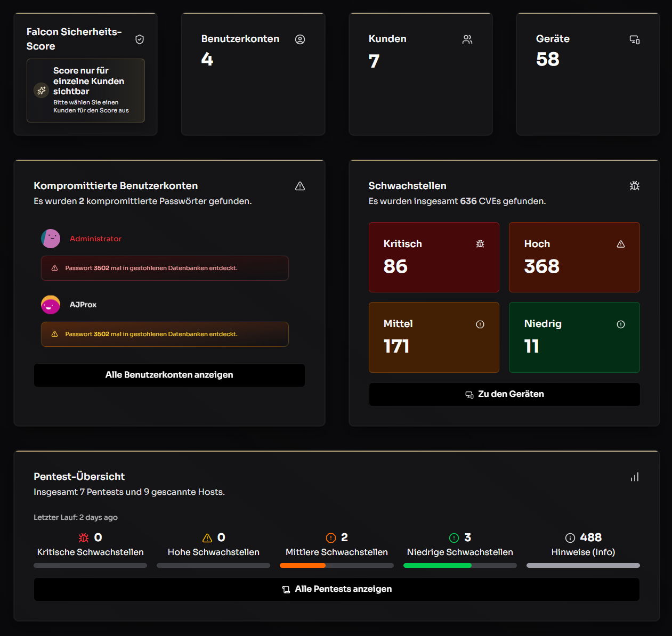This screenshot has height=636, width=672.
Task: Click the Zu den Geräten button
Action: coord(505,394)
